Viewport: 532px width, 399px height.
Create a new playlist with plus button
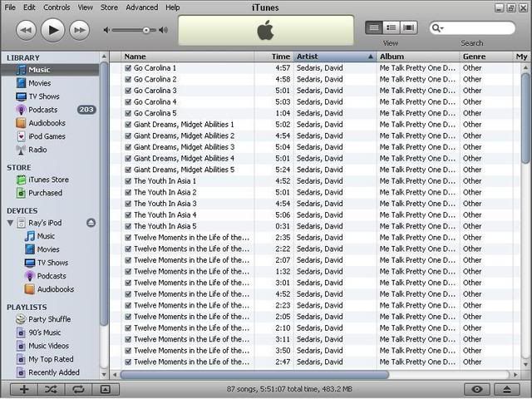point(24,389)
